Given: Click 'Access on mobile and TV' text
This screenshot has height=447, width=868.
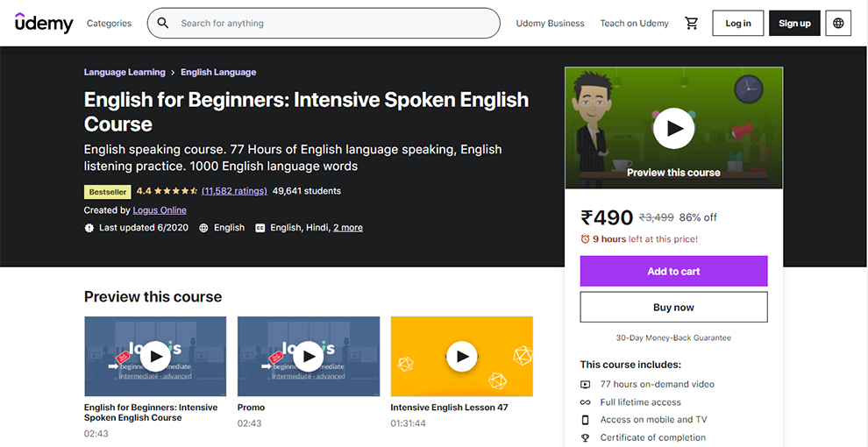Looking at the screenshot, I should [x=653, y=420].
